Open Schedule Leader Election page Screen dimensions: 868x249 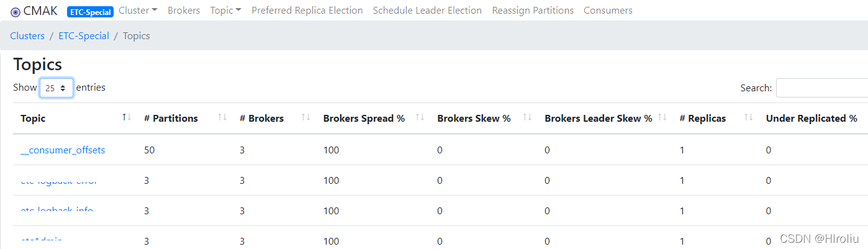tap(427, 11)
